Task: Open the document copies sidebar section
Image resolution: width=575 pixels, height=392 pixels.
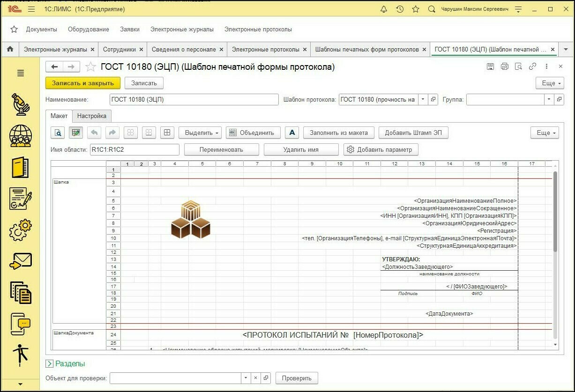Action: click(x=21, y=293)
